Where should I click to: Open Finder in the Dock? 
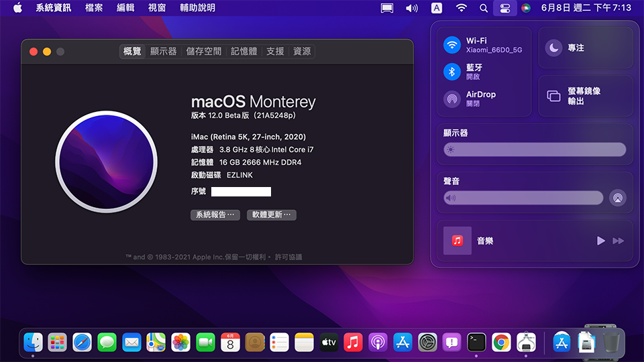click(33, 342)
